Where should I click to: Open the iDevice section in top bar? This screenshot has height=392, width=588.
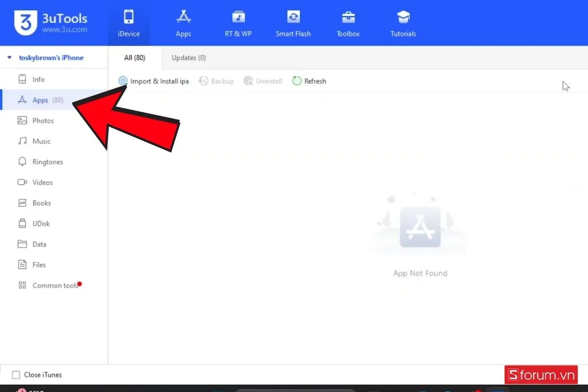128,23
